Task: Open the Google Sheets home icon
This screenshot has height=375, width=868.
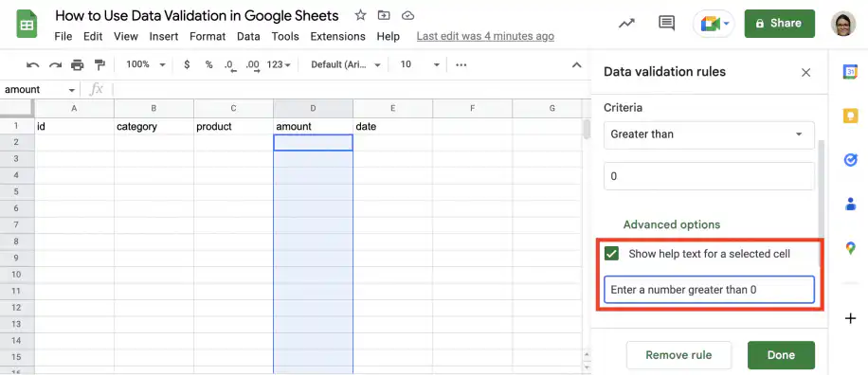Action: pos(26,24)
